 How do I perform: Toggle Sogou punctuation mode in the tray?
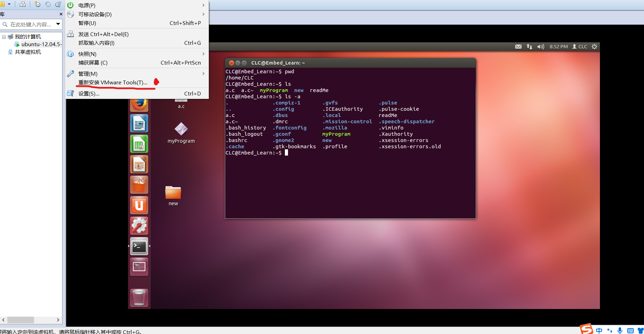point(610,330)
